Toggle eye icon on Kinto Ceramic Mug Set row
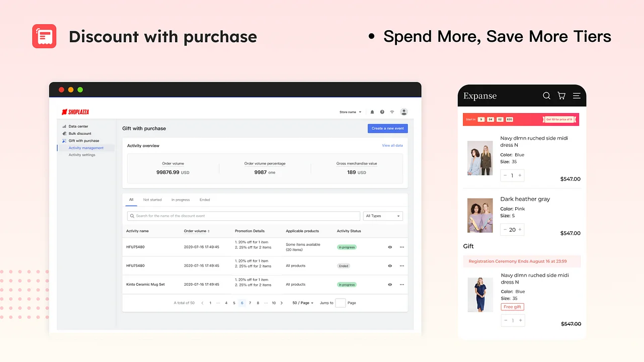This screenshot has height=362, width=644. click(x=389, y=284)
